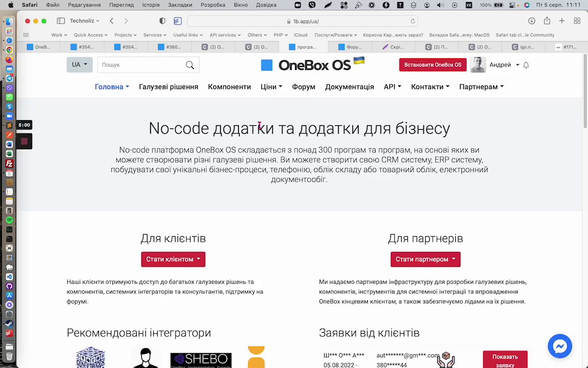
Task: Click Встановити OneBox OS button
Action: click(x=432, y=64)
